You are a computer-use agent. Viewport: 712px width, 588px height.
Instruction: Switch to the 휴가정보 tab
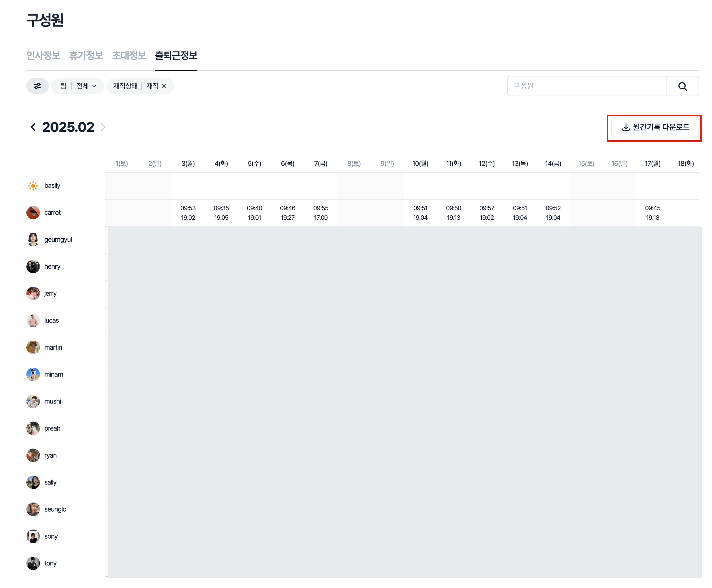coord(86,55)
